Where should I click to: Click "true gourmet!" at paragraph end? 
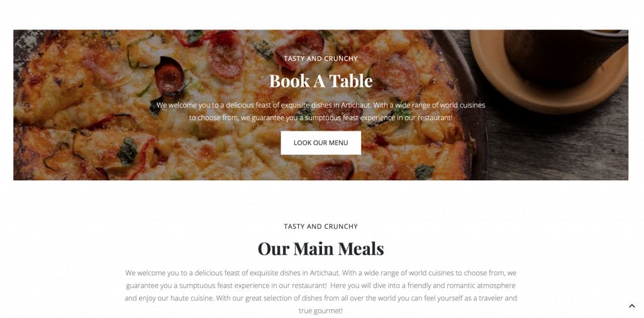coord(321,311)
